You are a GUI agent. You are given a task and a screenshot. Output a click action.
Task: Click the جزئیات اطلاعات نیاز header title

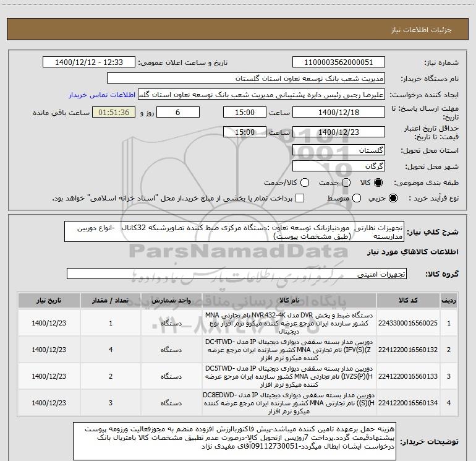(x=422, y=30)
